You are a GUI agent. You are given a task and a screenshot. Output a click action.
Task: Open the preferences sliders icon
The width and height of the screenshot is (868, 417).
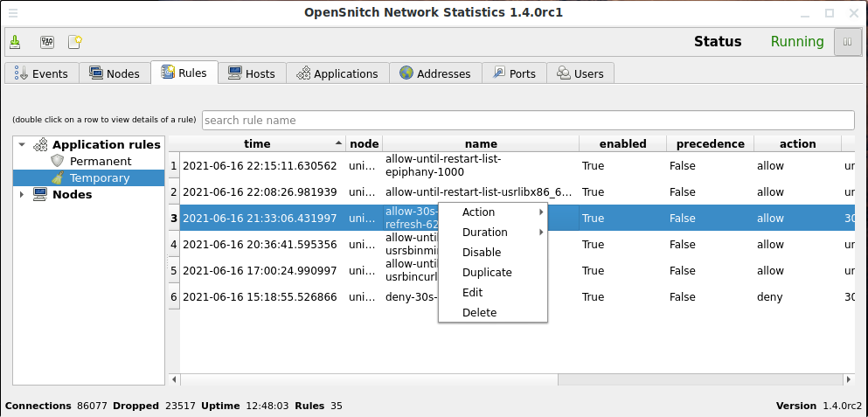(x=47, y=42)
